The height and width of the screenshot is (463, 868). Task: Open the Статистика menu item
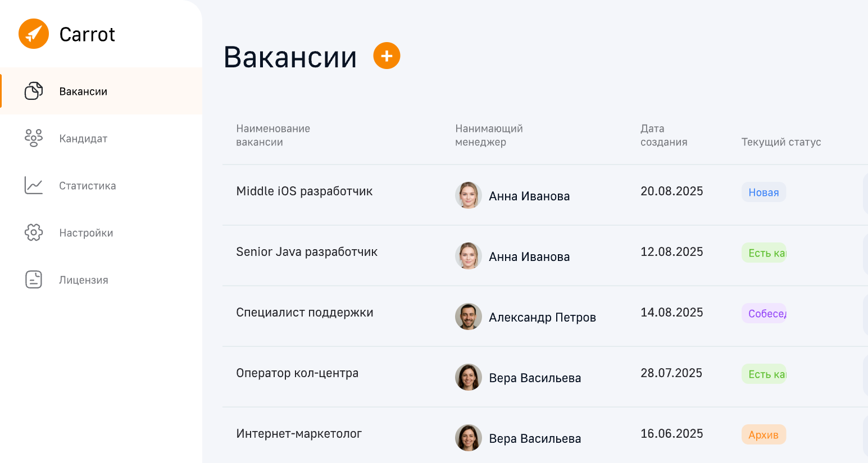click(x=101, y=185)
